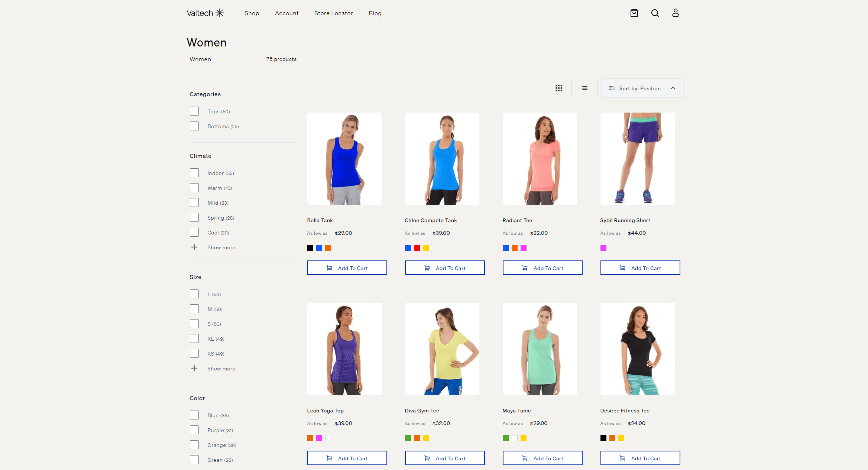Check the Tops category filter
Viewport: 868px width, 470px height.
[194, 111]
